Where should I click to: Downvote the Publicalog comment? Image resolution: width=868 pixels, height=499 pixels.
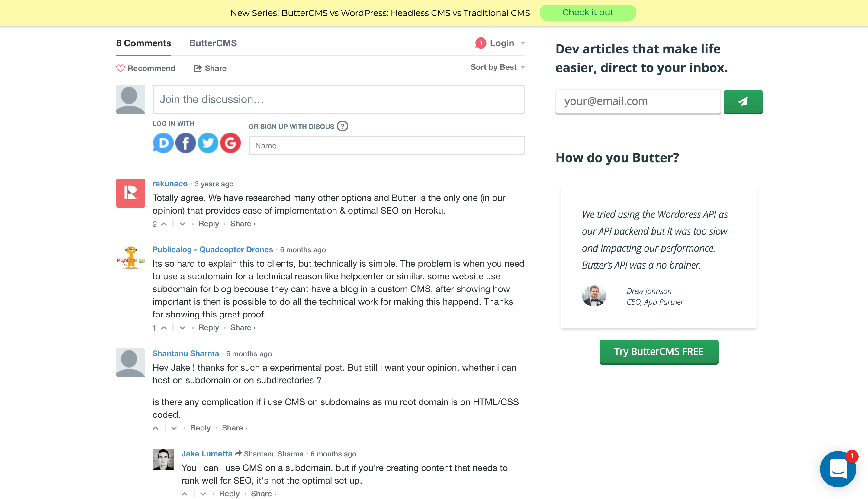182,328
